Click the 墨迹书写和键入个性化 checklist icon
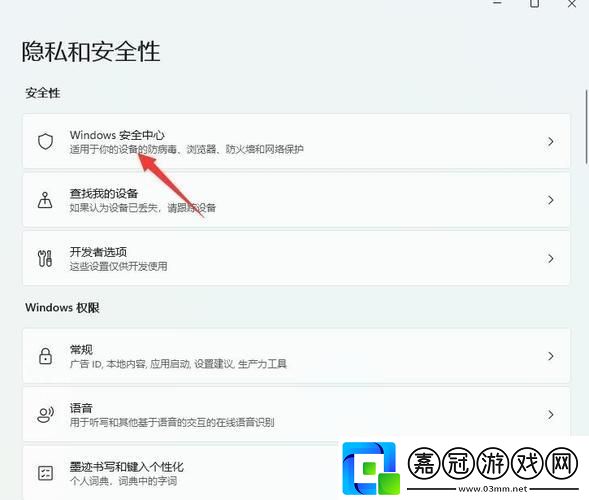Viewport: 589px width, 500px height. (x=45, y=473)
